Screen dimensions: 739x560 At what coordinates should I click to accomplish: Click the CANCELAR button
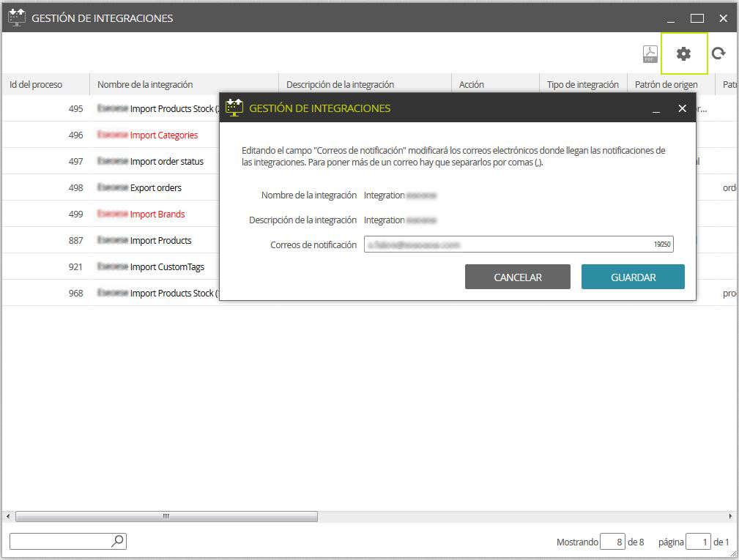(518, 277)
